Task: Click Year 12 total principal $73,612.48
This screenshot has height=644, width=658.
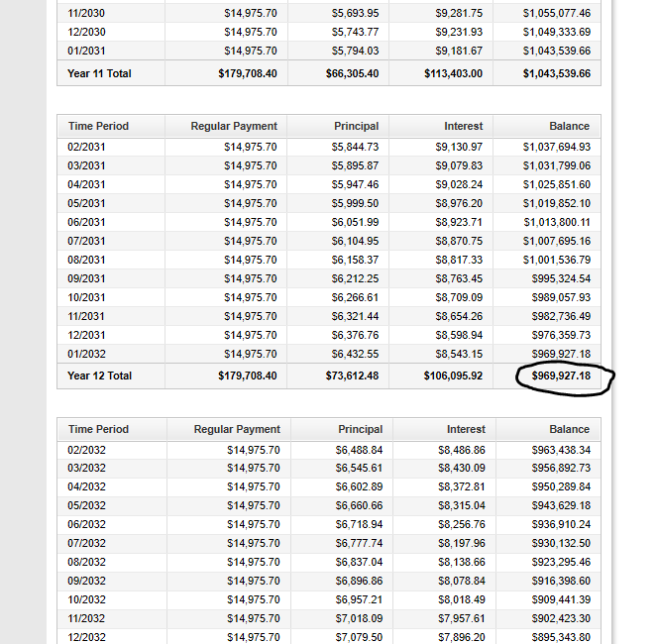Action: pyautogui.click(x=352, y=376)
